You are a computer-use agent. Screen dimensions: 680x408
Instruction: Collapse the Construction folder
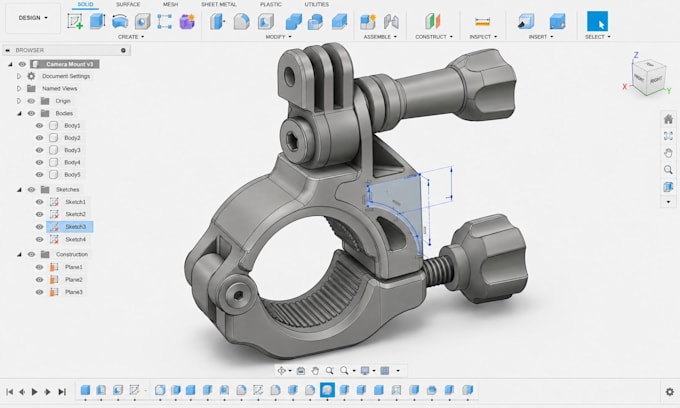(19, 255)
